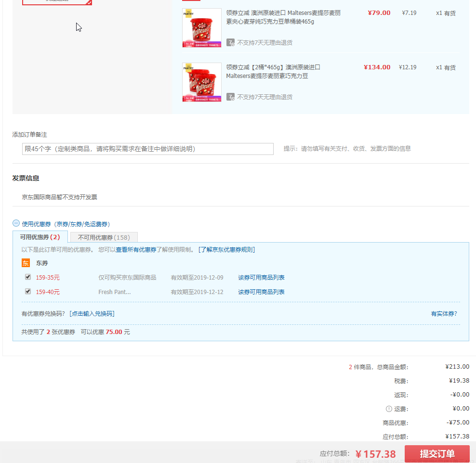Viewport: 476px width, 463px height.
Task: Click the 75.00 coupon savings figure
Action: point(114,332)
